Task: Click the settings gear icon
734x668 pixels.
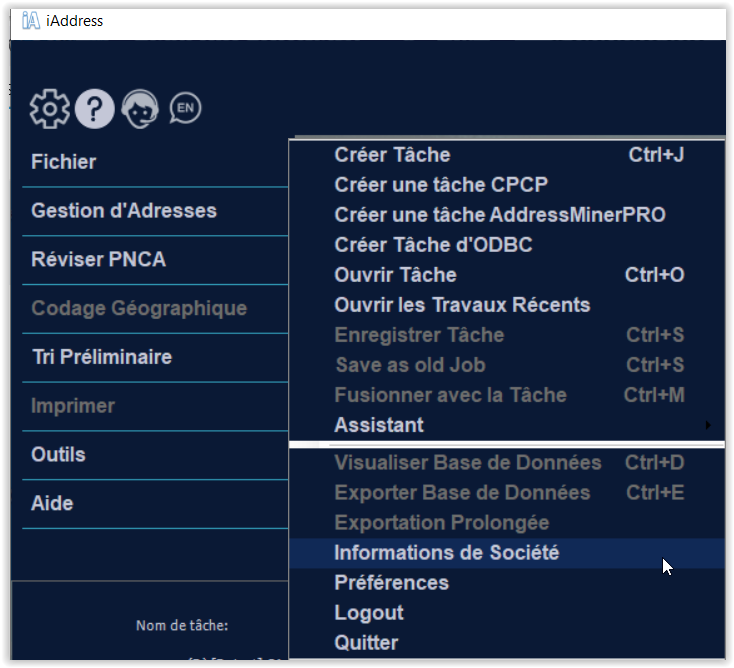Action: click(49, 108)
